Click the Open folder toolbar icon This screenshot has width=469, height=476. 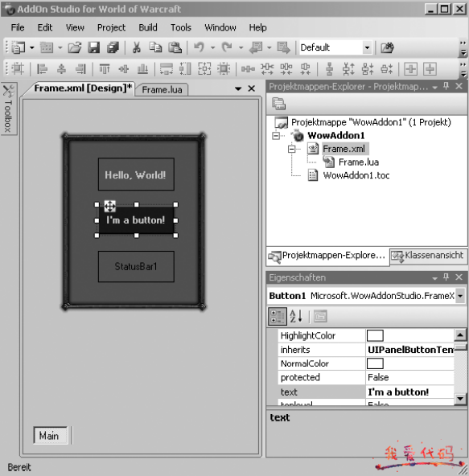point(75,47)
